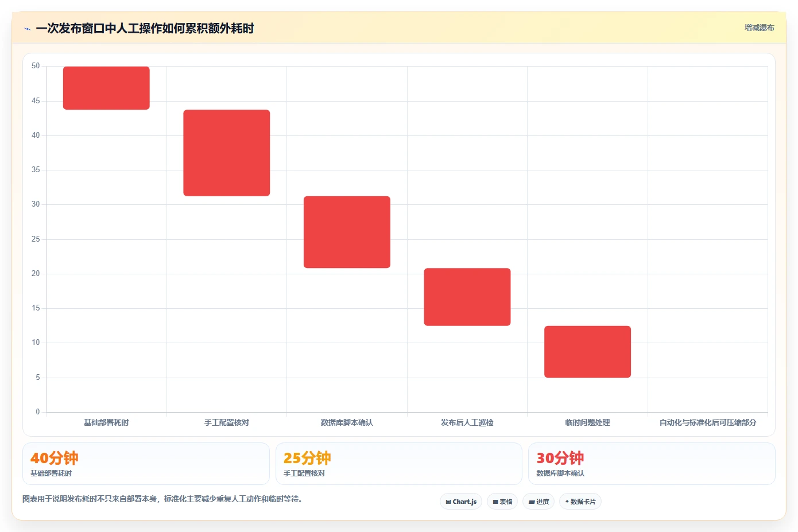Select the red bar for 数据库脚本确认

tap(347, 232)
